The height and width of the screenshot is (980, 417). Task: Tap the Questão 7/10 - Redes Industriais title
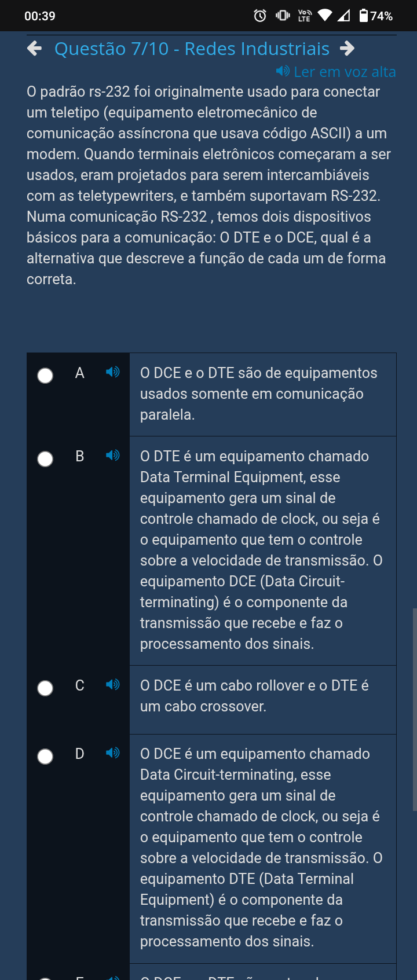point(192,49)
